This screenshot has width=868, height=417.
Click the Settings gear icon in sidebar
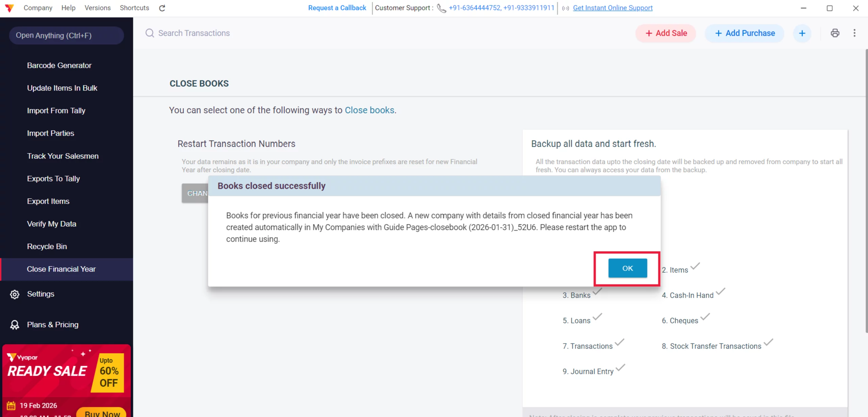(15, 294)
